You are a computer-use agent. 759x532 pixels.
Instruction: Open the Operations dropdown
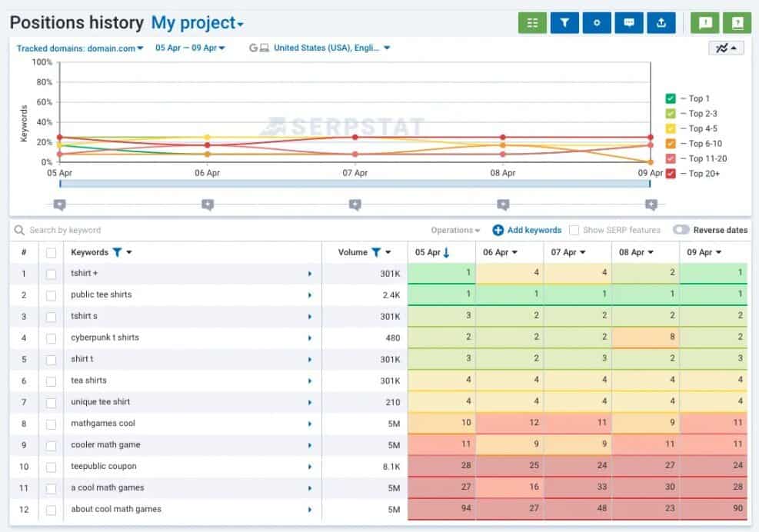pos(455,230)
